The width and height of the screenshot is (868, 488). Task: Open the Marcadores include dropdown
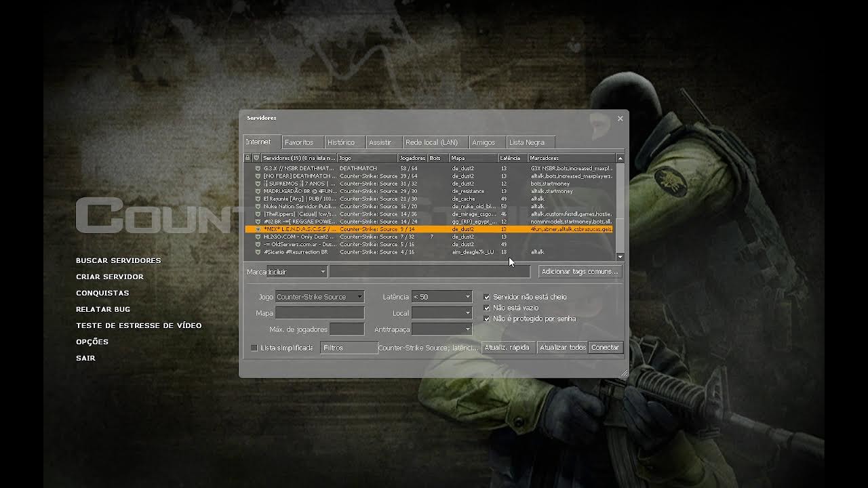296,272
